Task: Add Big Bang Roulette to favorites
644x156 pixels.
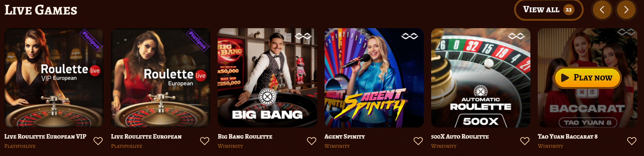Action: coord(312,141)
